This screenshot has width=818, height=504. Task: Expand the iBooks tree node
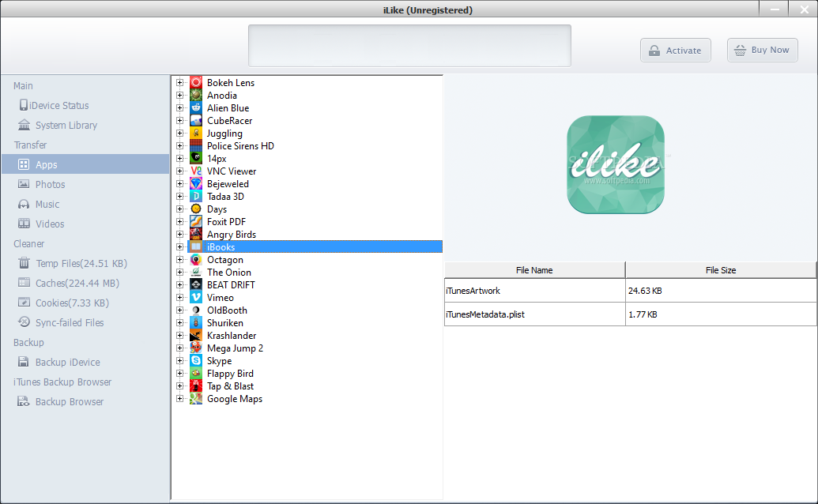[180, 247]
